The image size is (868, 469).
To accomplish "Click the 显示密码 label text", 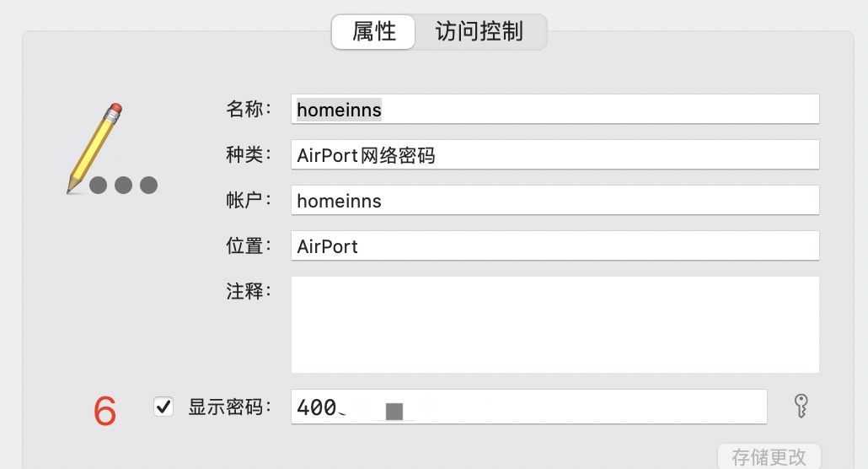I will coord(230,407).
